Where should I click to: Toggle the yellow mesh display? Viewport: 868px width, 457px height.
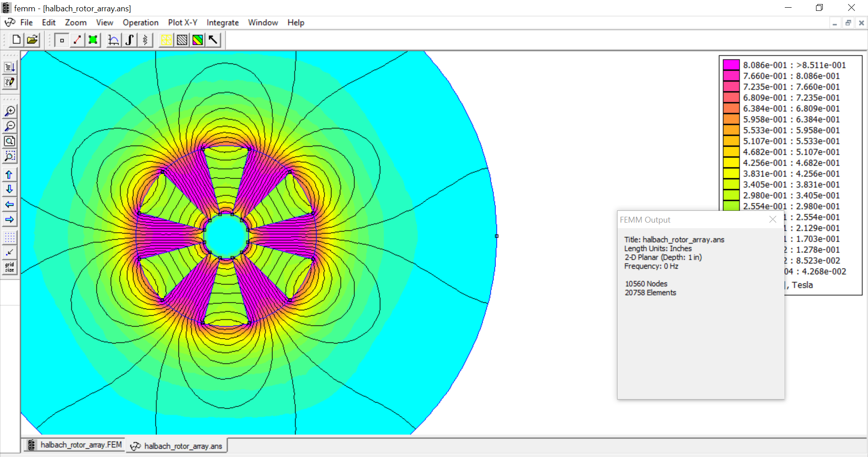(166, 40)
